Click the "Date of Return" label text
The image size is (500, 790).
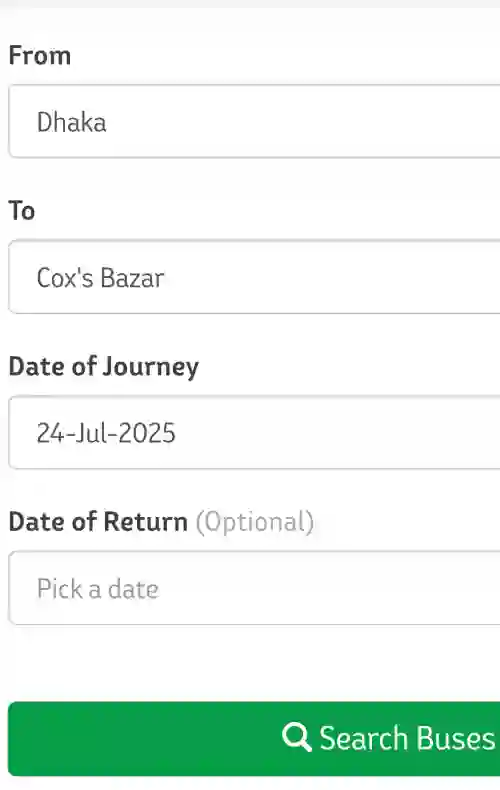click(98, 522)
